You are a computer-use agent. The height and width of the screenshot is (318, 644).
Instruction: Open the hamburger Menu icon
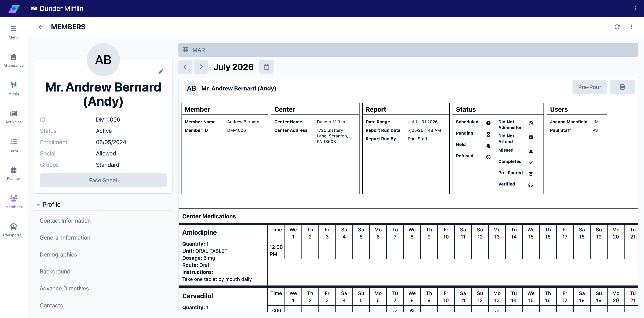click(13, 32)
